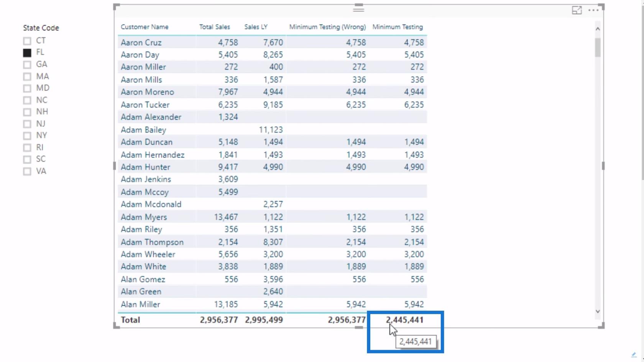Viewport: 644px width, 362px height.
Task: Sort by the Total Sales column header
Action: 214,27
